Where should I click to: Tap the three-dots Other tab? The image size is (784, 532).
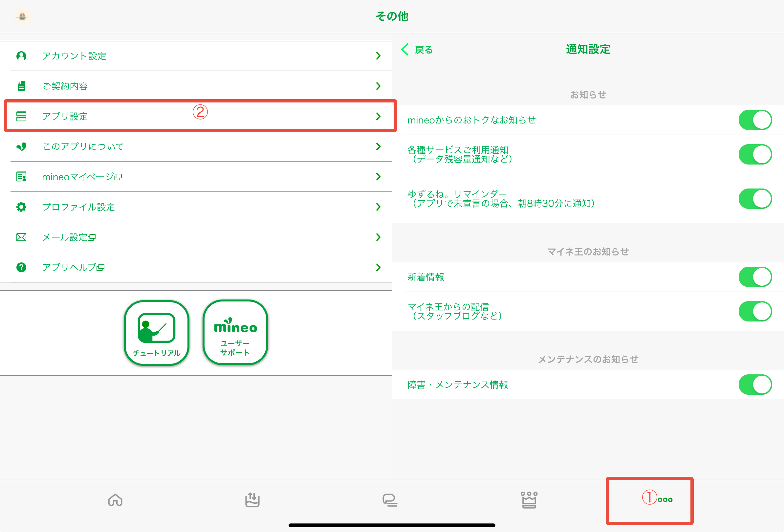pyautogui.click(x=664, y=500)
